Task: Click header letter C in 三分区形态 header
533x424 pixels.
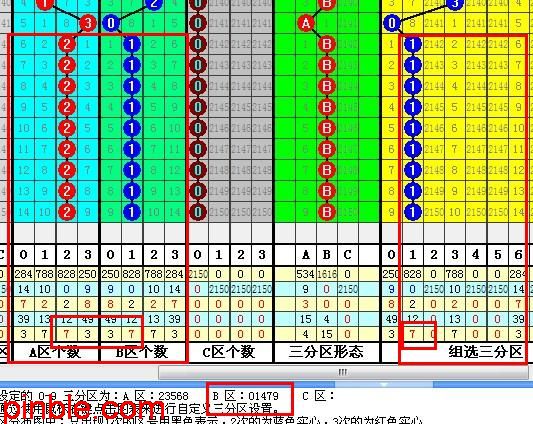Action: [347, 255]
